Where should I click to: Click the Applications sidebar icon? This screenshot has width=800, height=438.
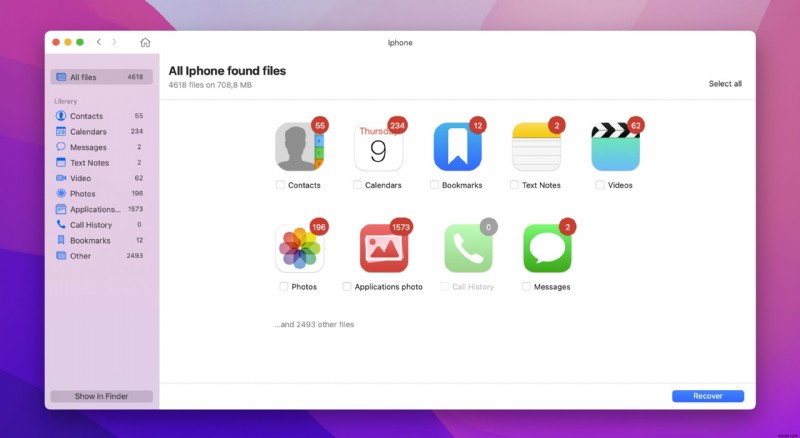point(61,209)
